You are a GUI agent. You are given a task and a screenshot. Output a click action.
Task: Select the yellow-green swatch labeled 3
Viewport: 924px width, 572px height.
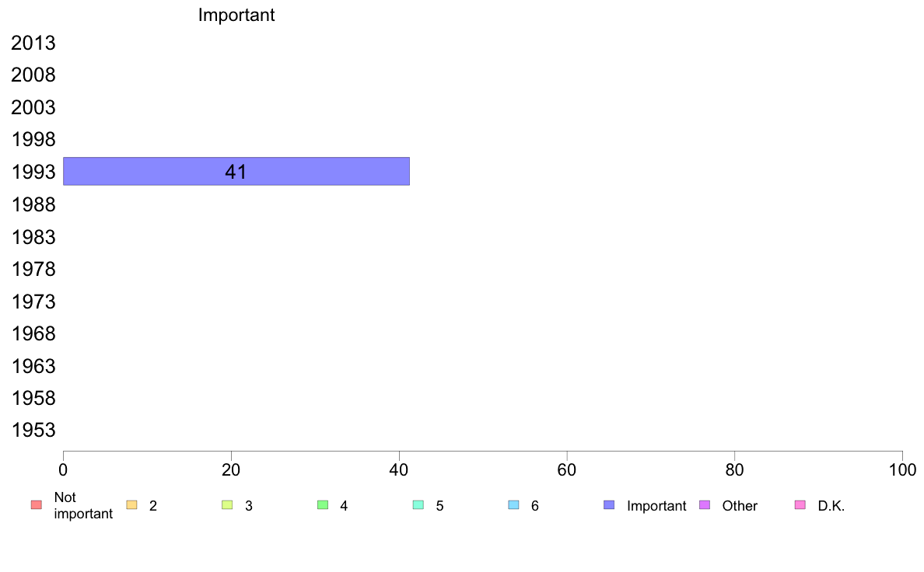(227, 505)
